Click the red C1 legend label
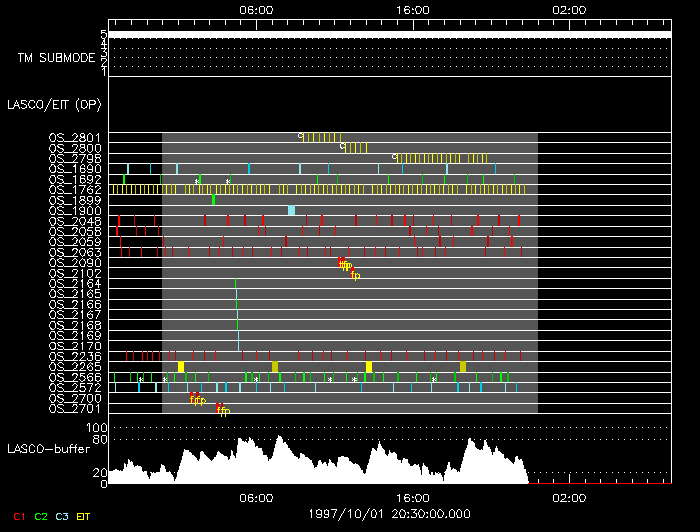The image size is (700, 532). click(17, 516)
